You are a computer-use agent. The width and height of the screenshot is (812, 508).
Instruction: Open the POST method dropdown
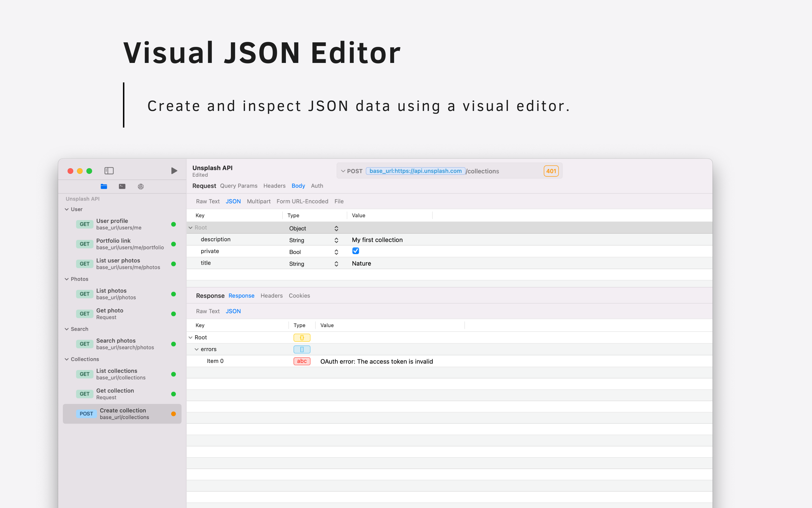click(x=351, y=171)
